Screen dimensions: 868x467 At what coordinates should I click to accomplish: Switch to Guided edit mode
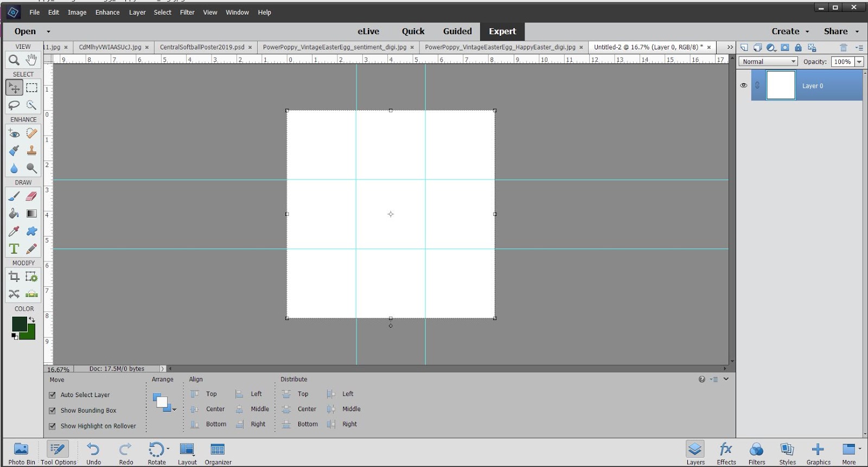457,31
